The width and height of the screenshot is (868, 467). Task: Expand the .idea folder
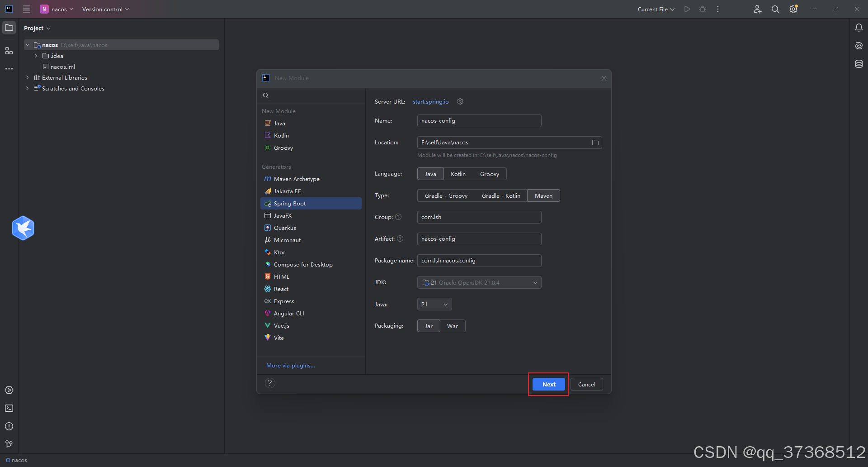tap(36, 56)
